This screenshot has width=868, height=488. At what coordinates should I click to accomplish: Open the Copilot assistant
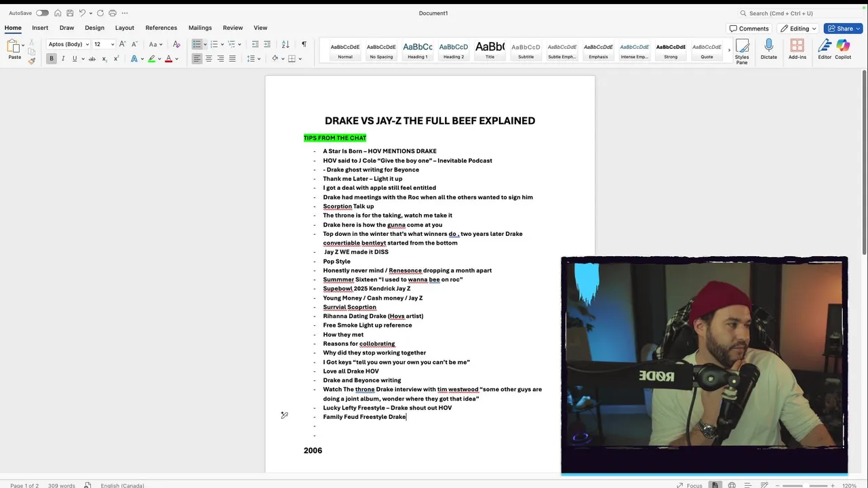(843, 49)
